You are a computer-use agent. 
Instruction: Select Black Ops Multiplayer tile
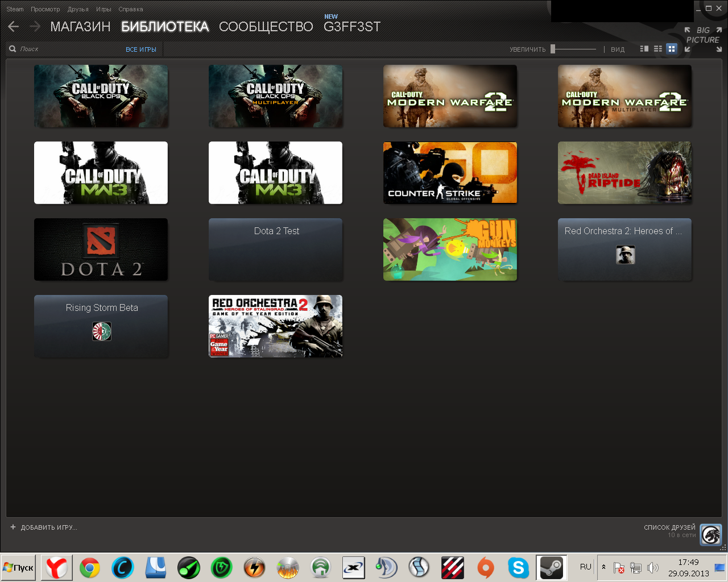tap(275, 96)
